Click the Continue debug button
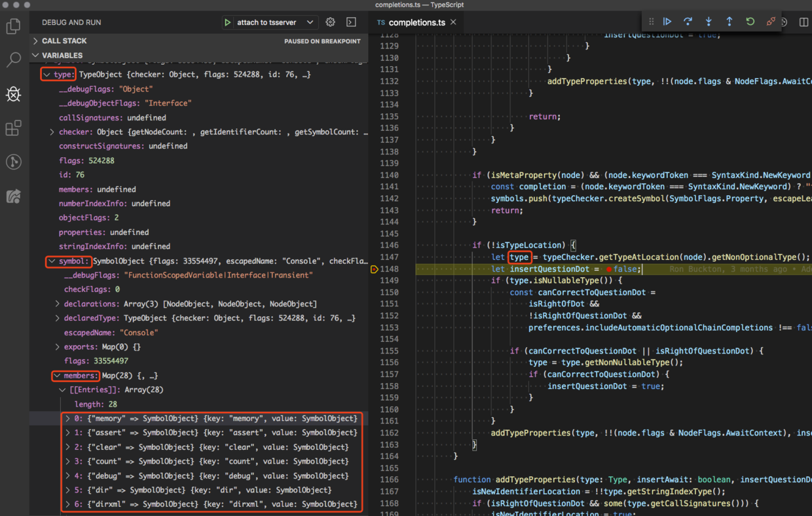The width and height of the screenshot is (812, 516). 667,22
